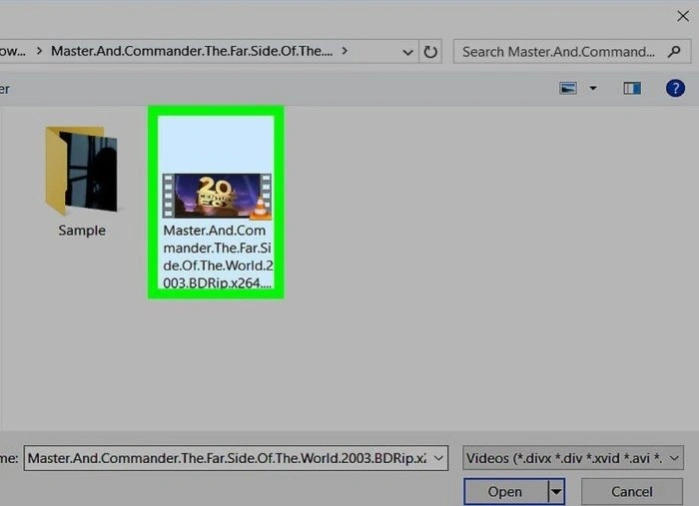Click the file name text field
The height and width of the screenshot is (506, 699).
coord(227,458)
